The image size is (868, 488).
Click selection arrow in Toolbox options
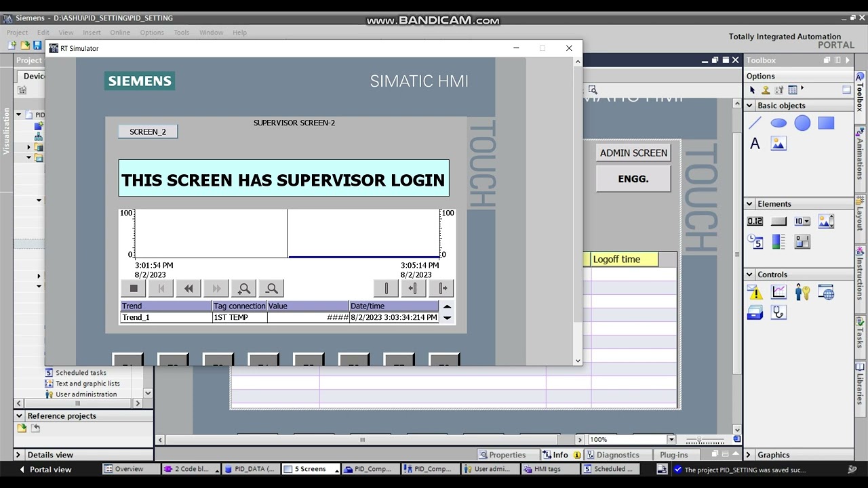[x=752, y=89]
